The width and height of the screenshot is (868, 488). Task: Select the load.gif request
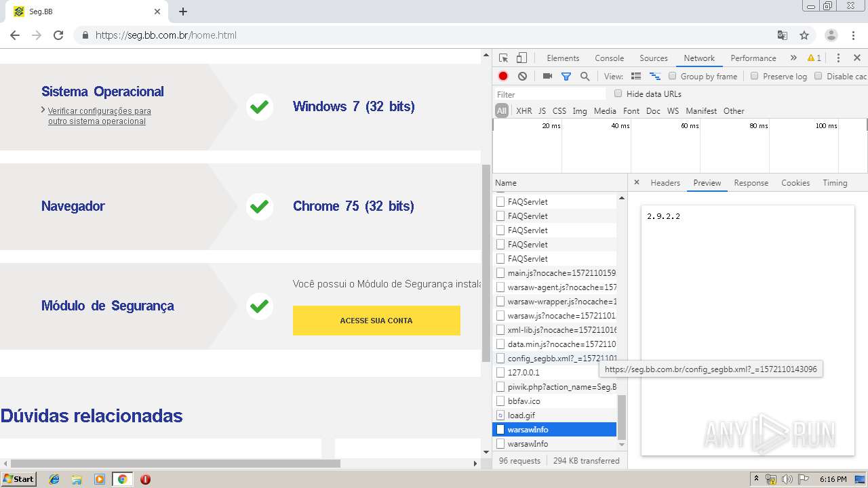555,415
